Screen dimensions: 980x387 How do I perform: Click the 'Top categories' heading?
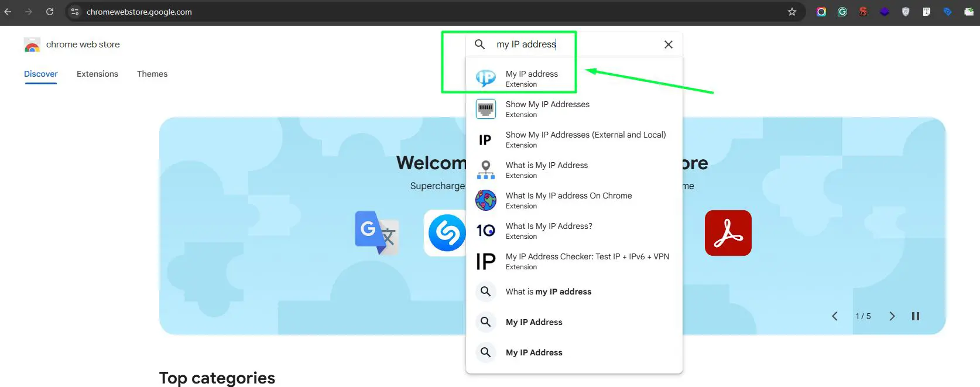[217, 378]
